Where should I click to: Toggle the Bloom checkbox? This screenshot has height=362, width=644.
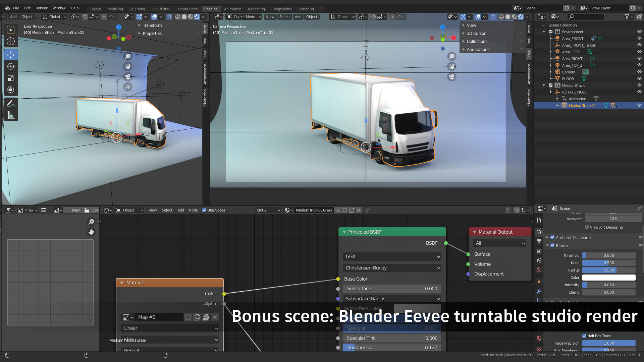(x=552, y=245)
